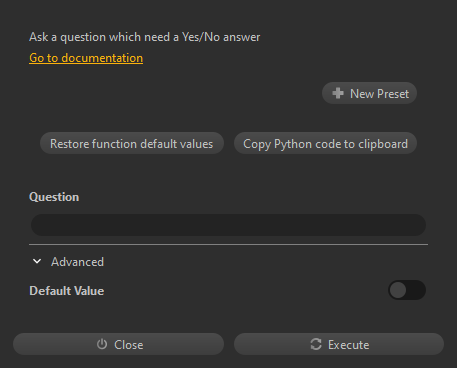
Task: Click the dark knob of Default Value switch
Action: click(398, 290)
